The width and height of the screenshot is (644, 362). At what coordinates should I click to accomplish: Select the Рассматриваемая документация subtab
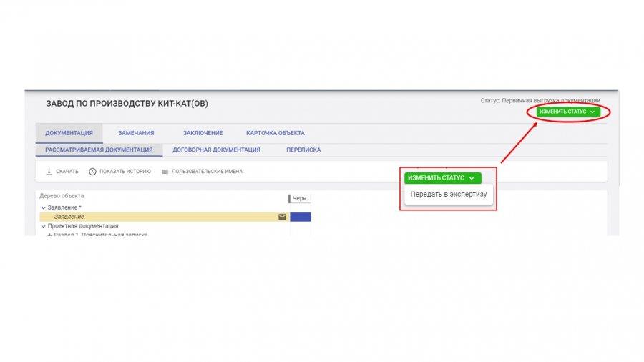click(99, 150)
